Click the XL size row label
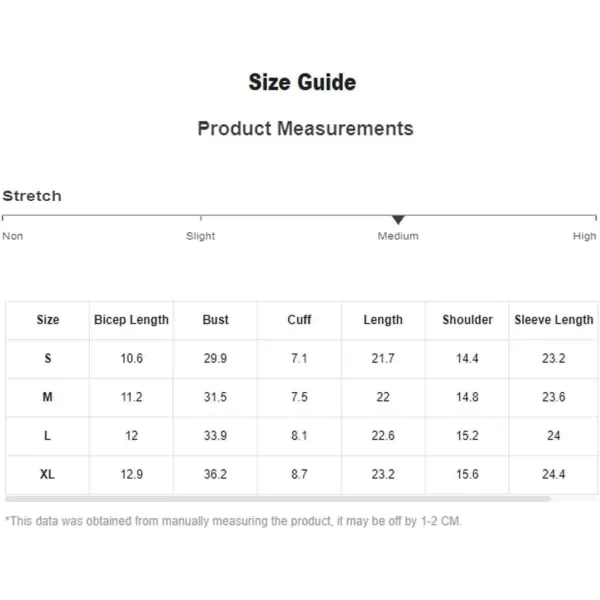 pyautogui.click(x=47, y=474)
